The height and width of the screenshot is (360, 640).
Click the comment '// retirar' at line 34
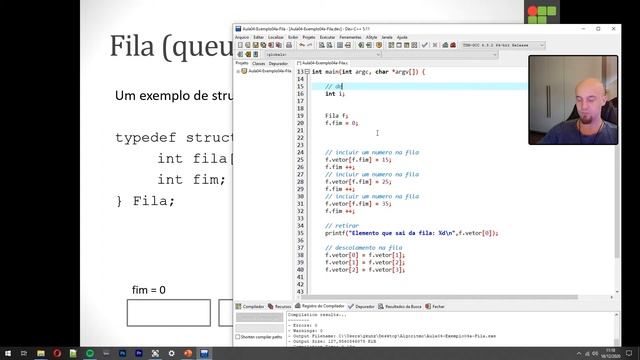[342, 226]
